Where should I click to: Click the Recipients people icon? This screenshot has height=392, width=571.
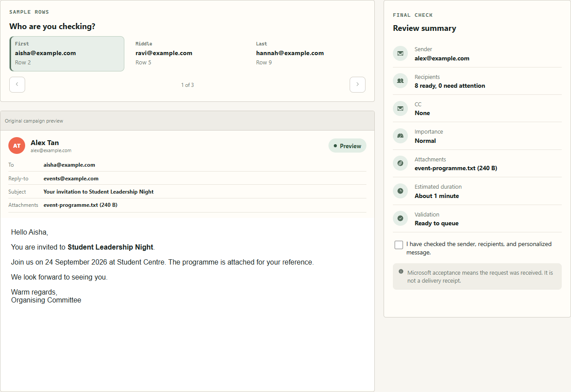click(x=400, y=81)
